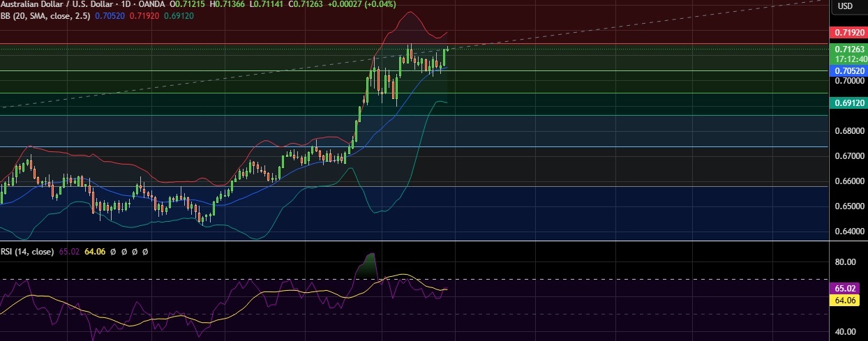
Task: Click purple 65.02 label on RSI axis
Action: (x=845, y=288)
